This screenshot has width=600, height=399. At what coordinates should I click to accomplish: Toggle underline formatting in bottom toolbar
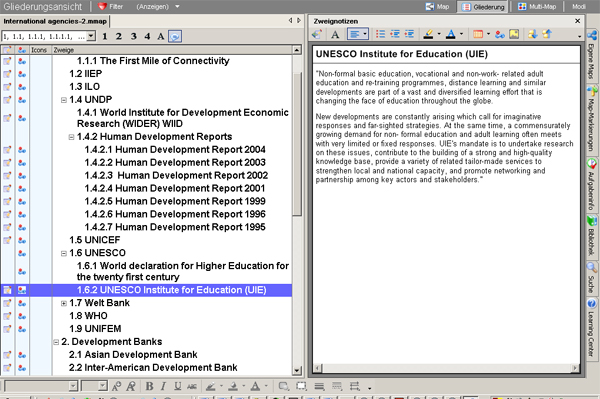[x=178, y=386]
